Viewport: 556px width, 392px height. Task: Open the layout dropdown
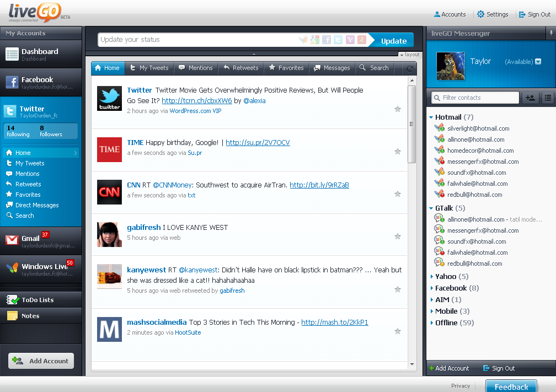coord(409,55)
